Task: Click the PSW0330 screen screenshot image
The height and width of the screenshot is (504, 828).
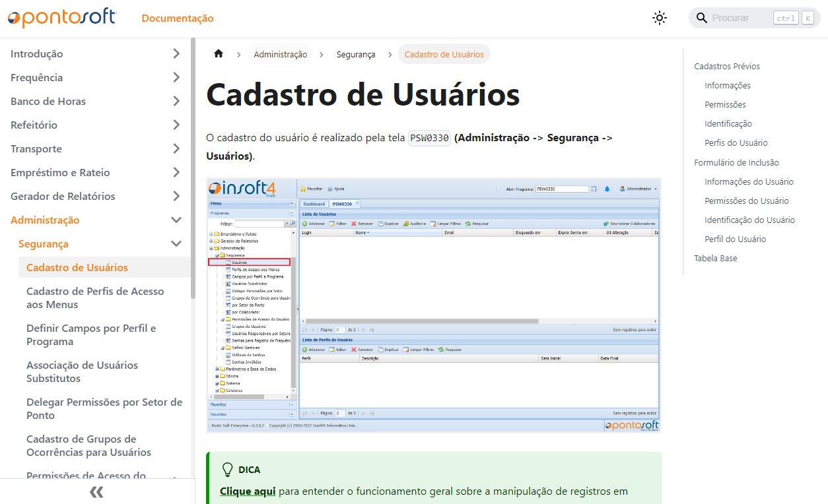Action: 434,305
